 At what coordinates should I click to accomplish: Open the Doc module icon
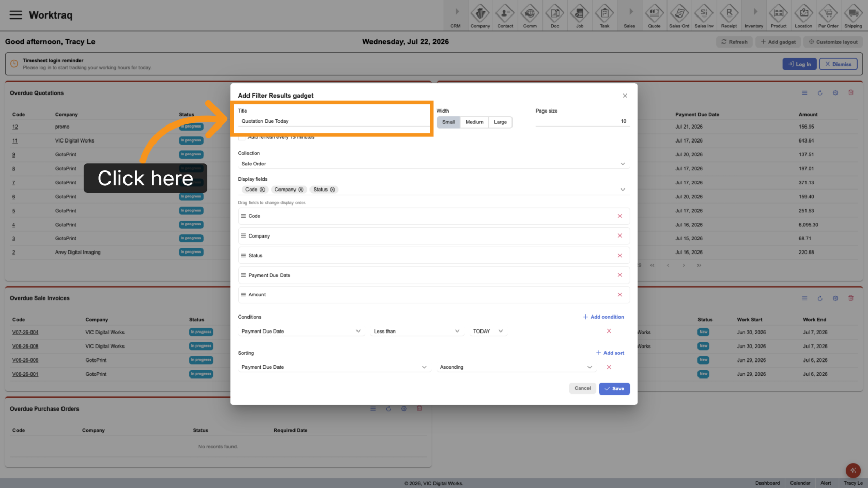click(x=554, y=15)
